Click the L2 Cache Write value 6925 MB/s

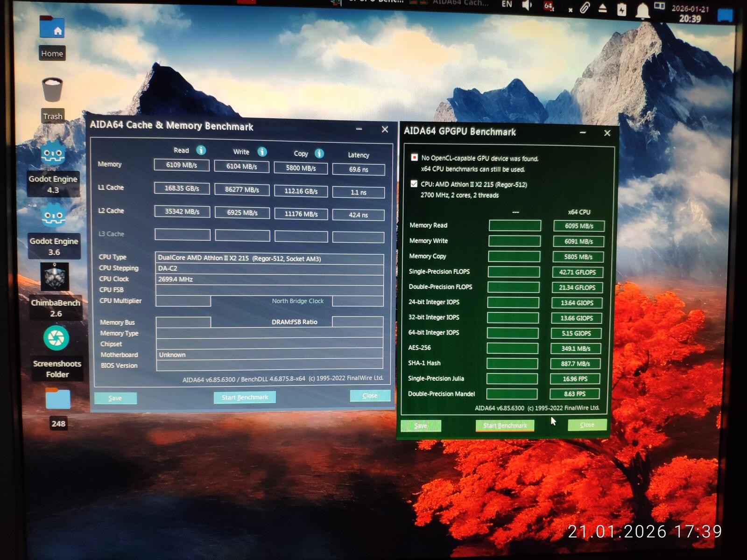tap(242, 213)
